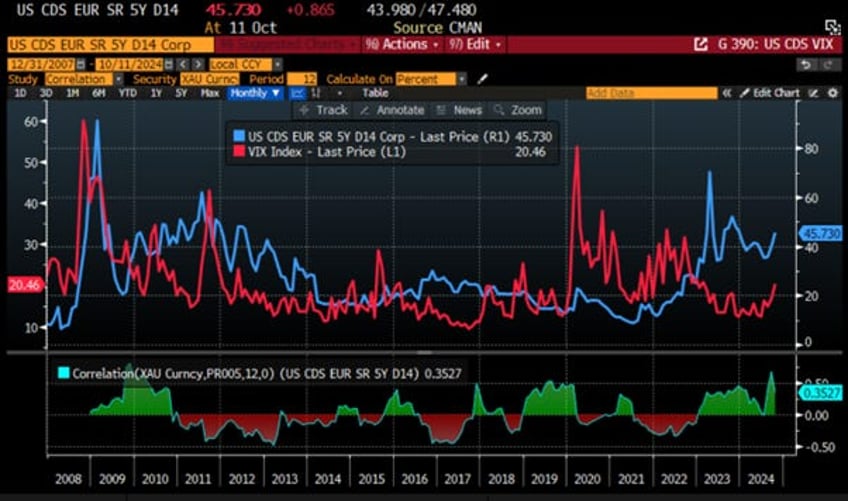848x501 pixels.
Task: Select the 5Y time range
Action: (x=181, y=93)
